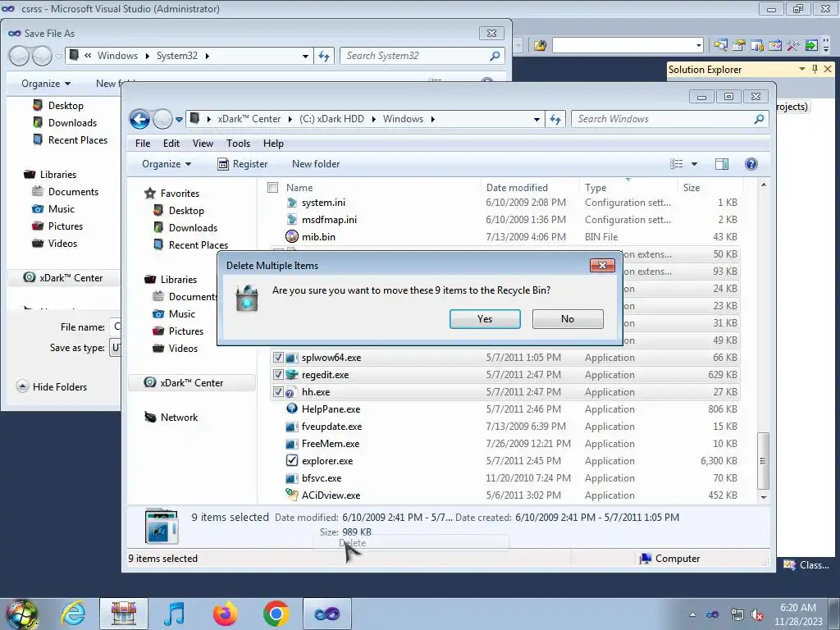This screenshot has width=840, height=630.
Task: Toggle the preview pane icon
Action: pos(722,164)
